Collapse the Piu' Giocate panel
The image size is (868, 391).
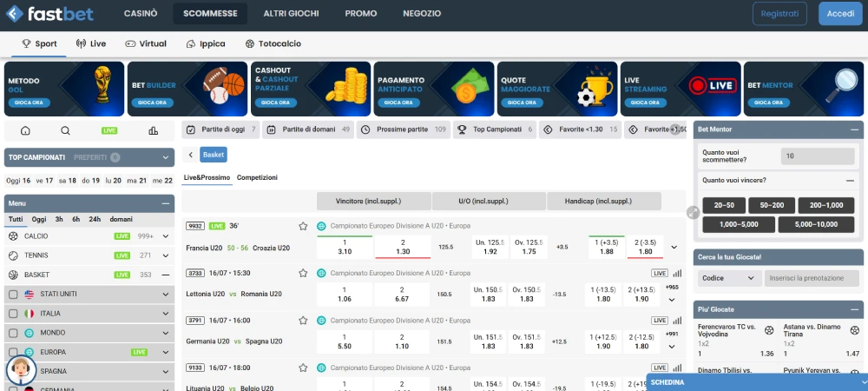coord(854,309)
